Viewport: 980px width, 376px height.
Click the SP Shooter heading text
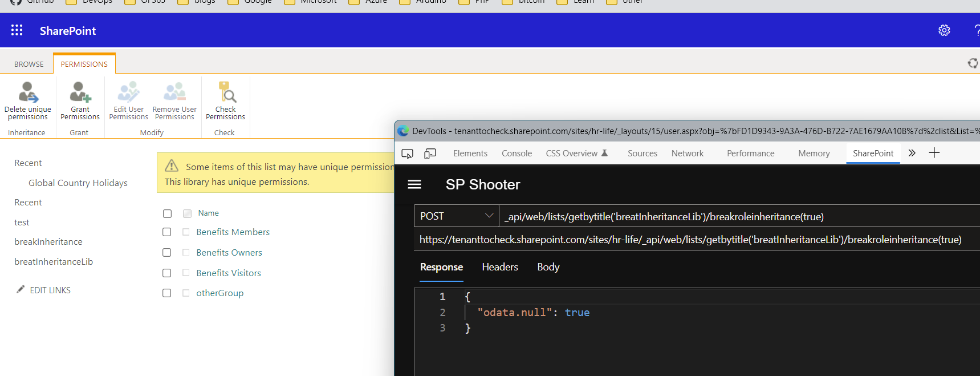483,185
